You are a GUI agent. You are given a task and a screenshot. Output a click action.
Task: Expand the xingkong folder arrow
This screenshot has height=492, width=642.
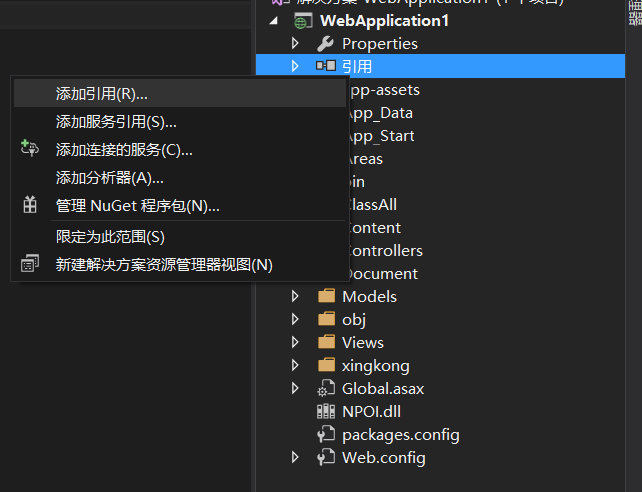point(295,365)
